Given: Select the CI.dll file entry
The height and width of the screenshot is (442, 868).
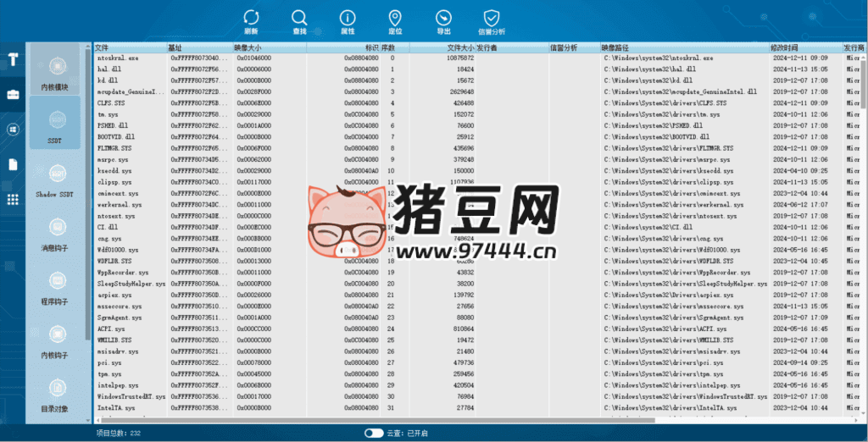Looking at the screenshot, I should tap(108, 228).
